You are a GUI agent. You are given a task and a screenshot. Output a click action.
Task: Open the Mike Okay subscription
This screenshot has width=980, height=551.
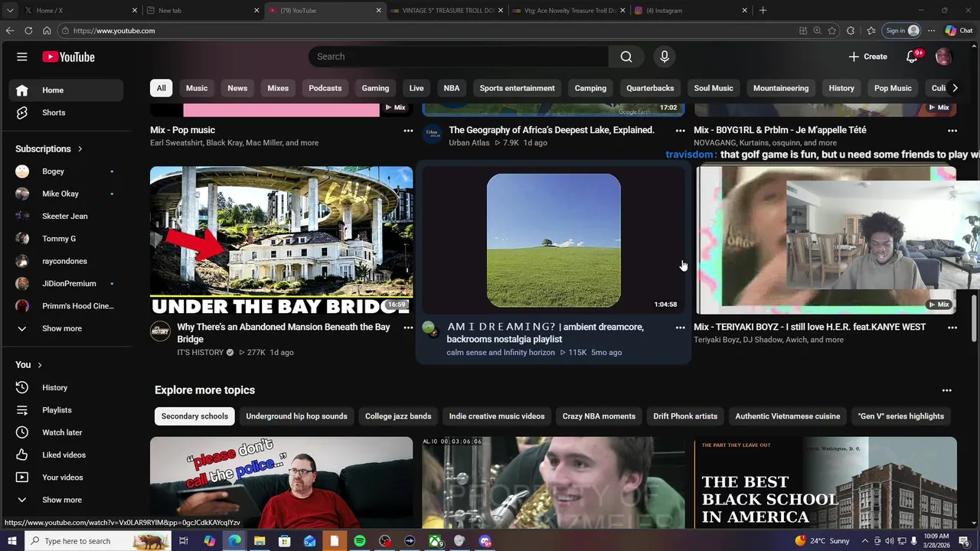tap(66, 194)
